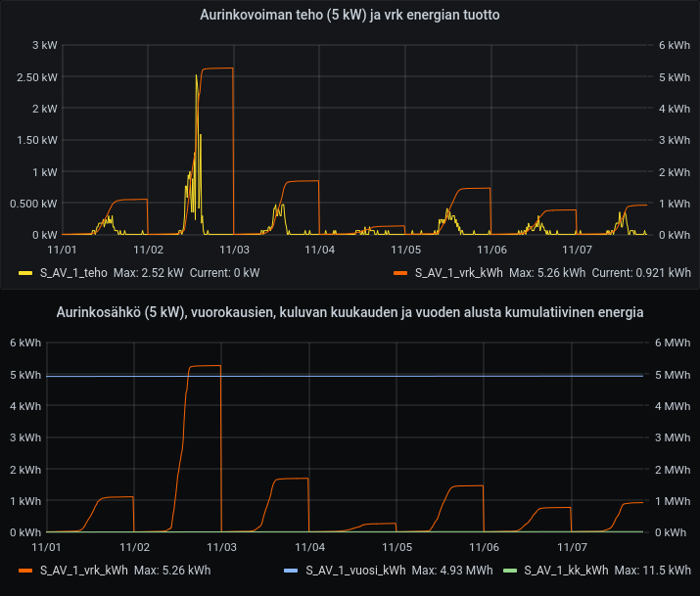Toggle S_AV_1_vrk_kWh series in the cumulative panel legend

pos(82,570)
